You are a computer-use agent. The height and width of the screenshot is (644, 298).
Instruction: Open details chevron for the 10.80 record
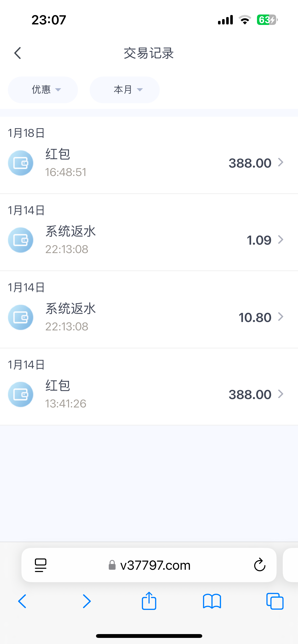click(x=281, y=317)
